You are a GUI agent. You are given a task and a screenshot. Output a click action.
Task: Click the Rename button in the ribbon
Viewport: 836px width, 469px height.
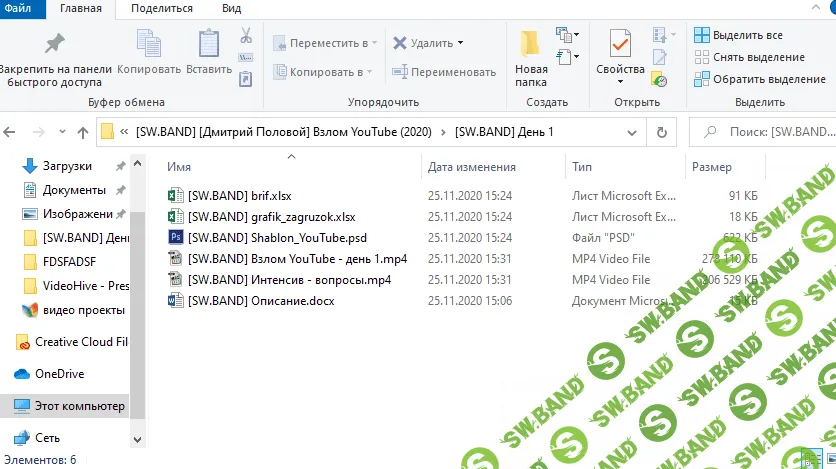(444, 72)
